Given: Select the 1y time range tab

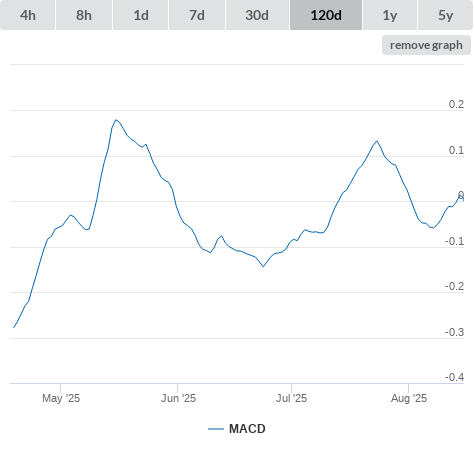Looking at the screenshot, I should pos(390,15).
